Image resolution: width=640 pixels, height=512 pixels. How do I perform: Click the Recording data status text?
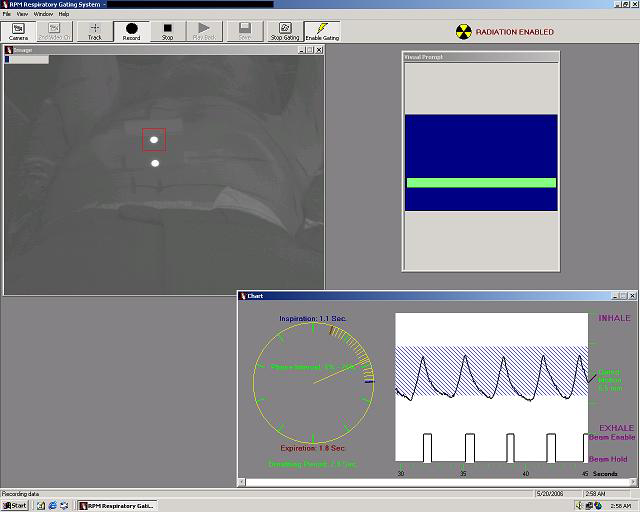[x=20, y=494]
